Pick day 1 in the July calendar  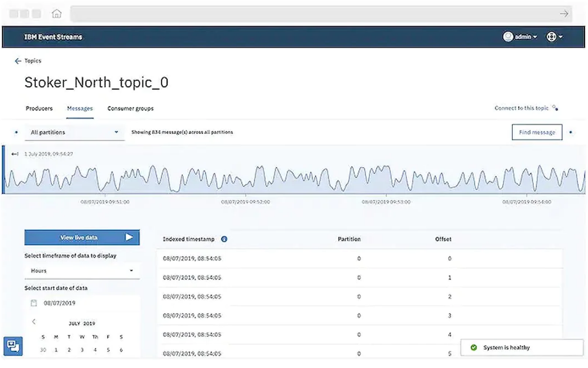click(x=56, y=350)
